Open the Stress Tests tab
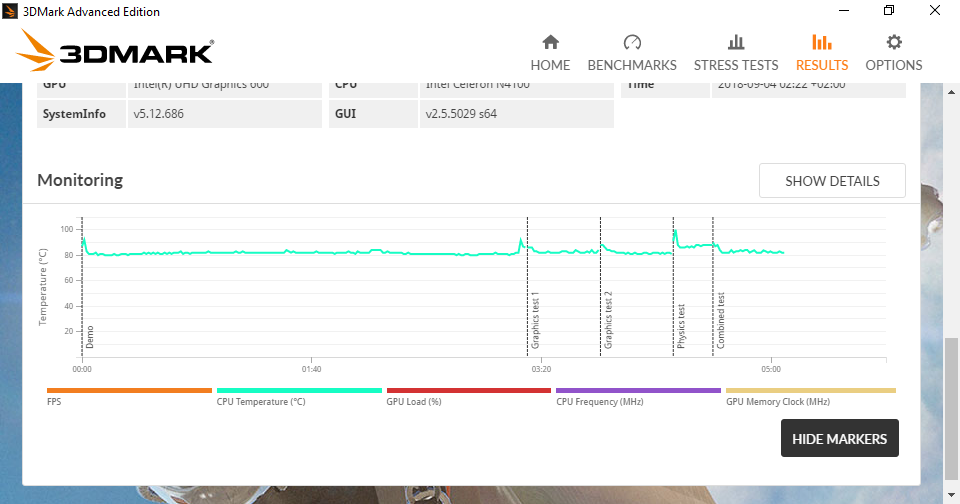Image resolution: width=960 pixels, height=504 pixels. [736, 53]
